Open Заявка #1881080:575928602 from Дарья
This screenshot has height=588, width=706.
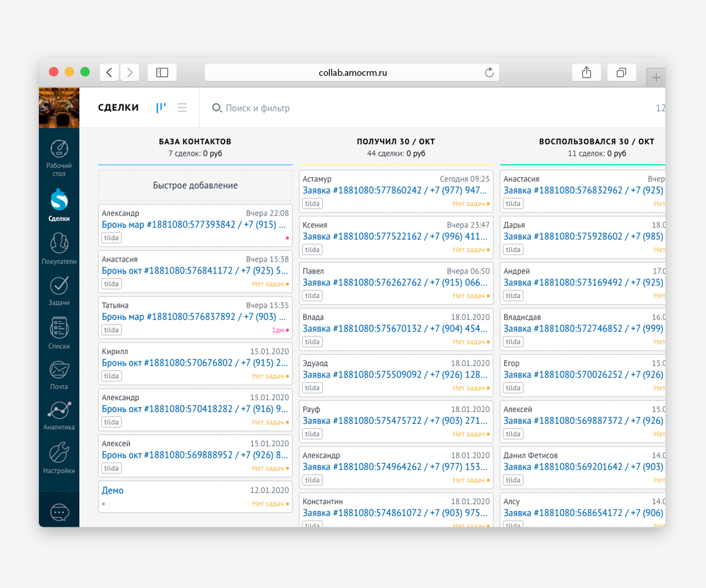(584, 236)
